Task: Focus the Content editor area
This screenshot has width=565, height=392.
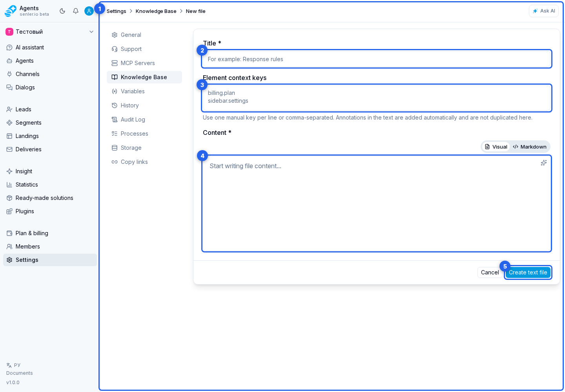Action: (377, 203)
